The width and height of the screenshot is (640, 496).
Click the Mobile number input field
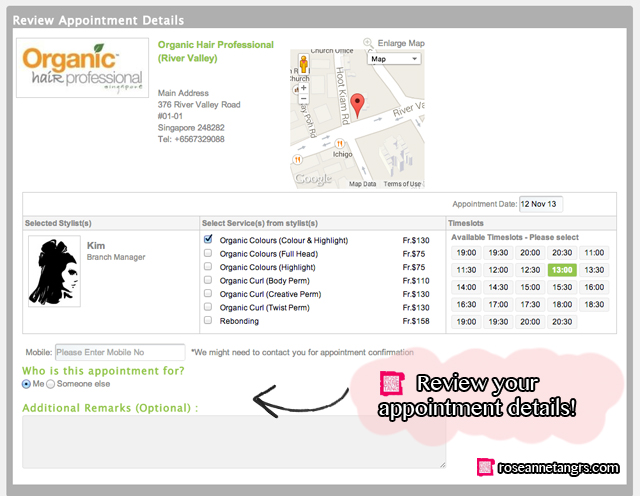click(x=120, y=352)
